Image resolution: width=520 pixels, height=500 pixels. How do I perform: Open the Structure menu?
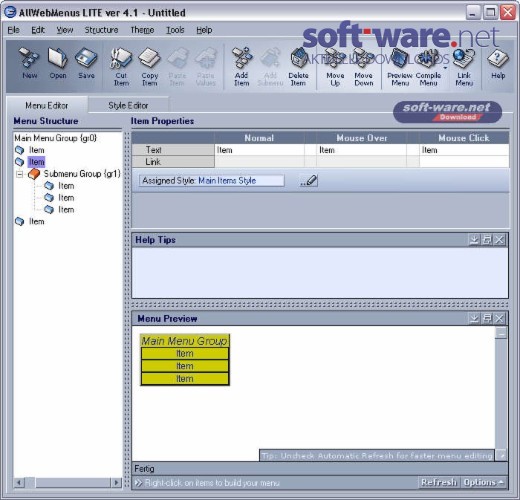101,30
